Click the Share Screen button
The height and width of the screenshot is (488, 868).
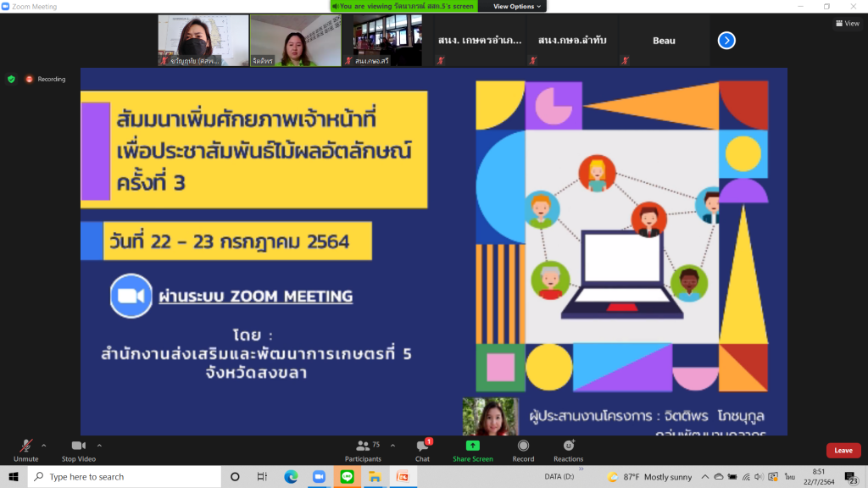[473, 451]
